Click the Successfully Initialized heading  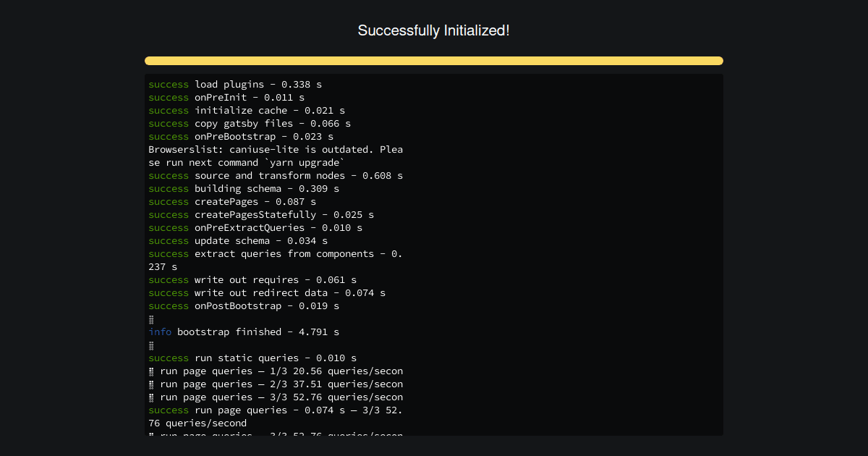point(433,30)
